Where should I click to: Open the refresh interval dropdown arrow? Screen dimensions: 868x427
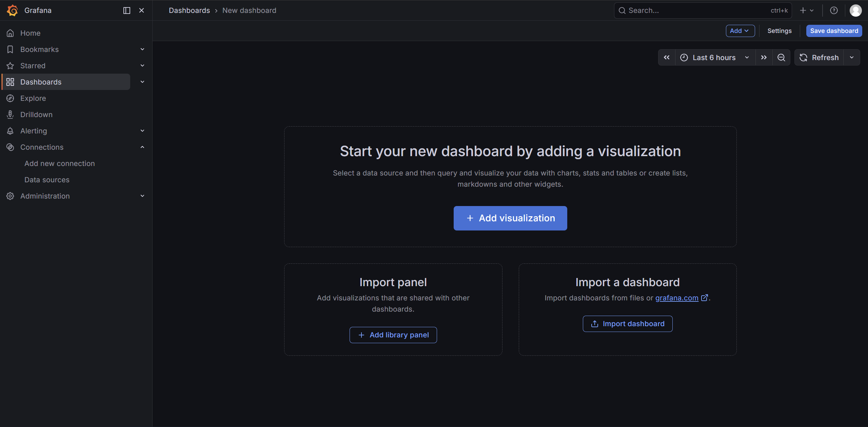pyautogui.click(x=852, y=57)
